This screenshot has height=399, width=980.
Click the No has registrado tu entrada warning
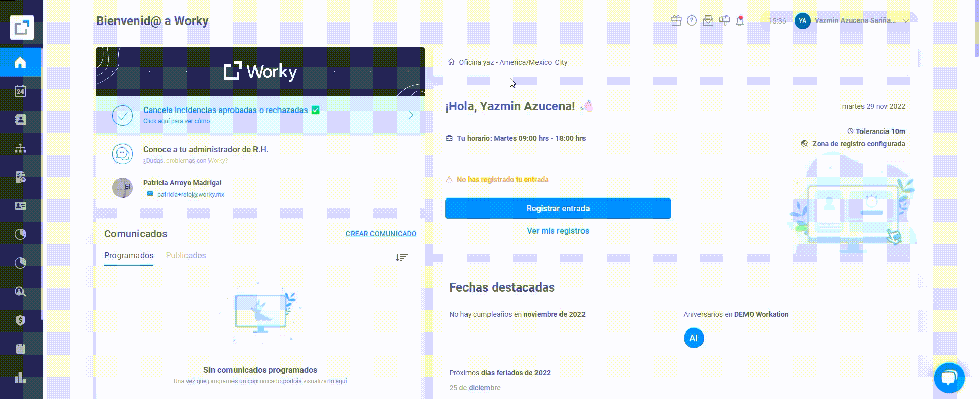503,180
